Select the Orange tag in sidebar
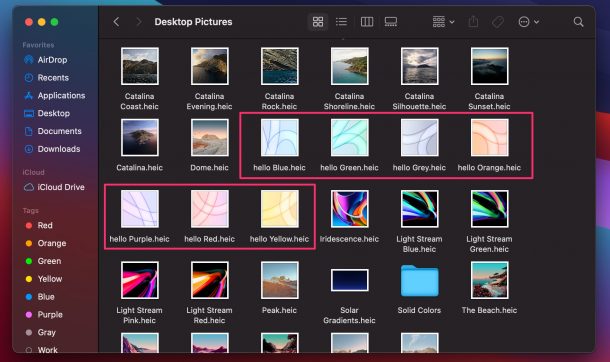Viewport: 610px width, 362px height. (x=46, y=243)
